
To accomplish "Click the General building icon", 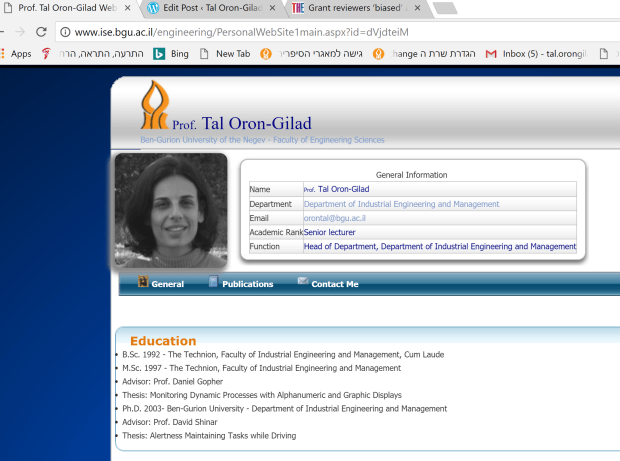I will coord(142,283).
